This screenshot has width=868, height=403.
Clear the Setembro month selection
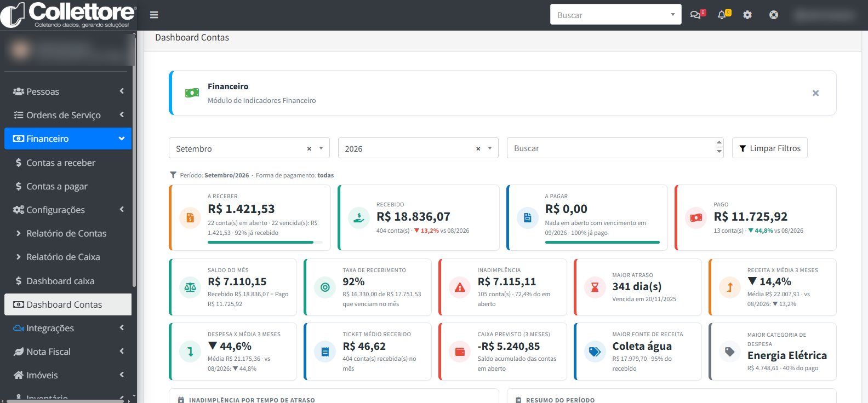coord(309,148)
